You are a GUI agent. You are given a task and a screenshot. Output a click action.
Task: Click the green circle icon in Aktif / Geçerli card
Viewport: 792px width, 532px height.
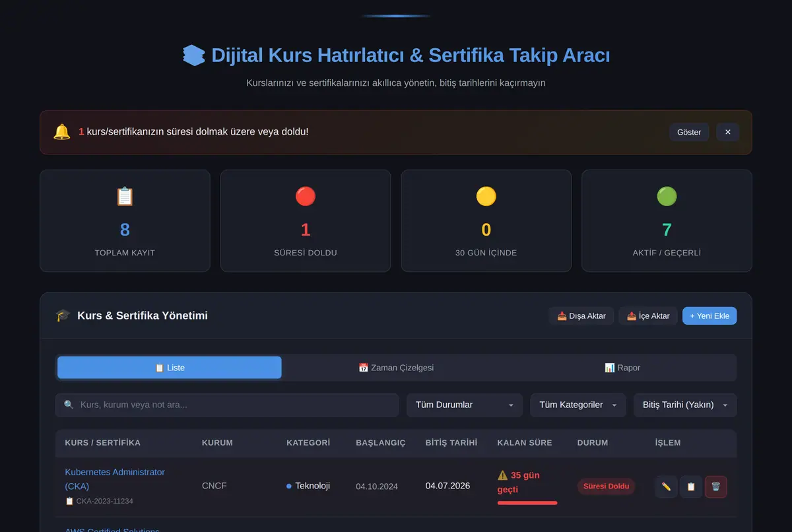click(667, 196)
